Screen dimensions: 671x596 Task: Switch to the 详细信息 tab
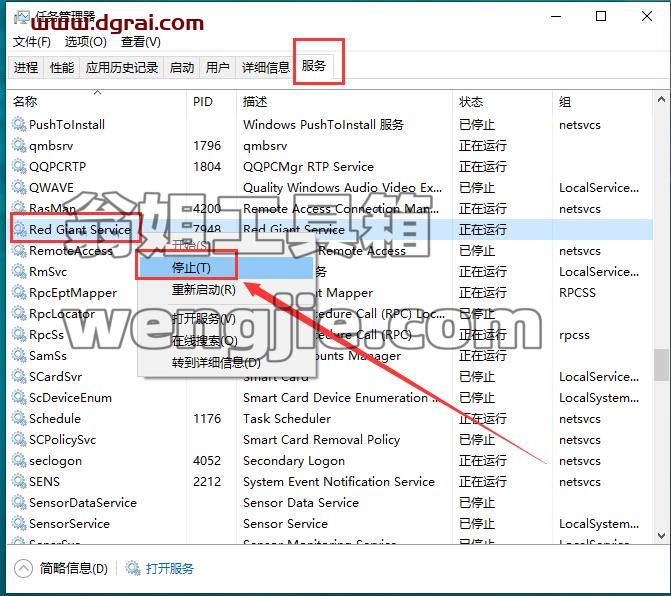[x=266, y=68]
